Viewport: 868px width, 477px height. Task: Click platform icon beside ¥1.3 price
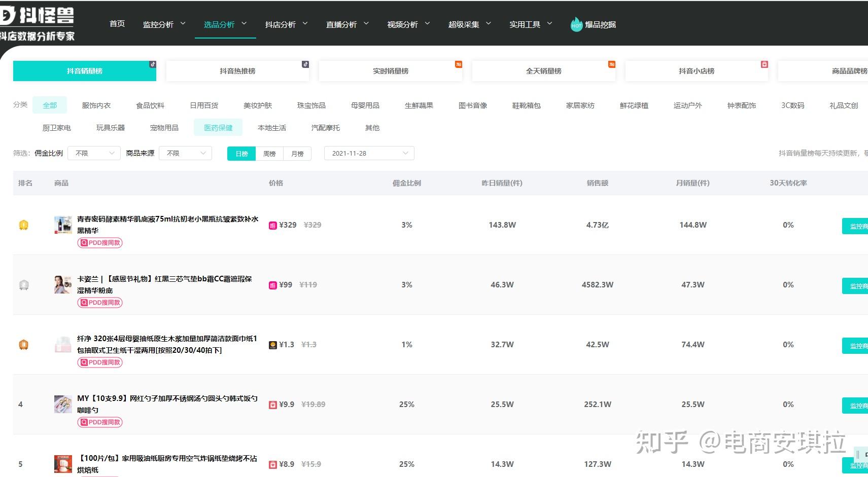[272, 345]
